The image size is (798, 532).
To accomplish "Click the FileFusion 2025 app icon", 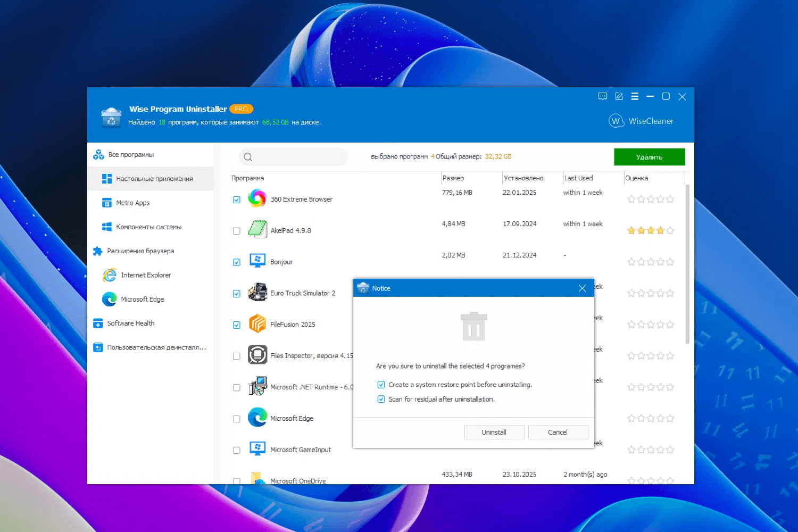I will 257,324.
